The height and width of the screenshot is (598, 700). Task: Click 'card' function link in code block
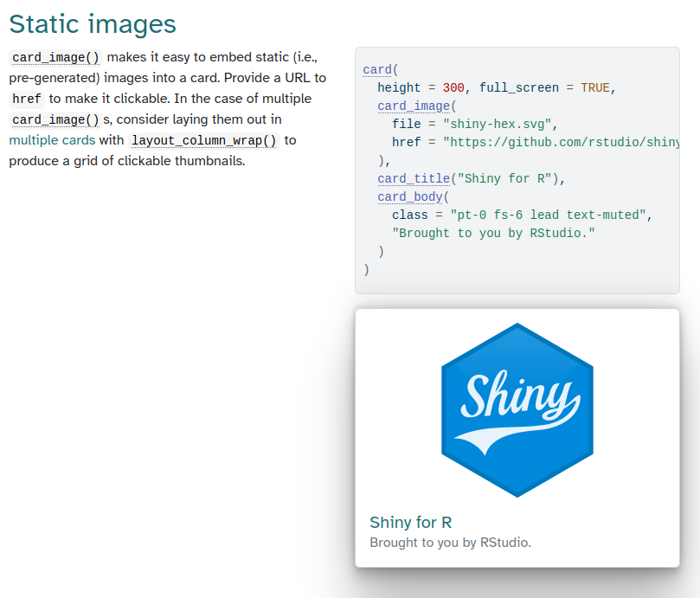click(377, 70)
